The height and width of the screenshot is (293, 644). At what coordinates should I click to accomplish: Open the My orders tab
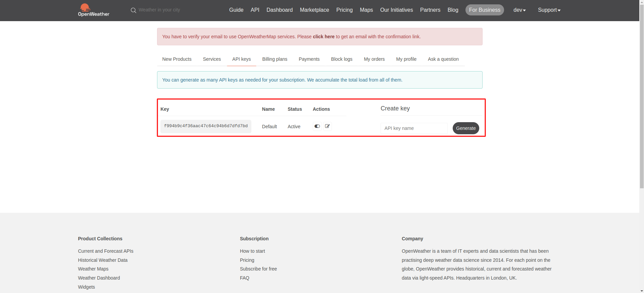[374, 59]
